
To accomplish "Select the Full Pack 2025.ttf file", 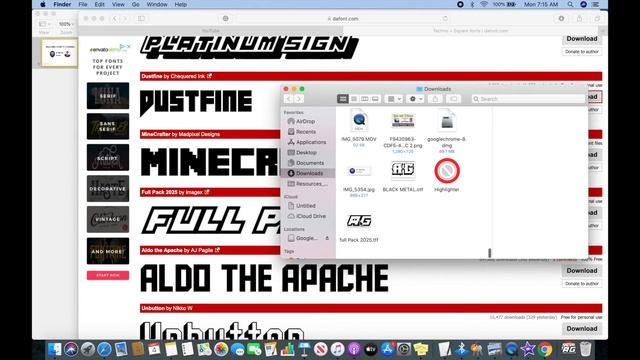I will coord(359,227).
